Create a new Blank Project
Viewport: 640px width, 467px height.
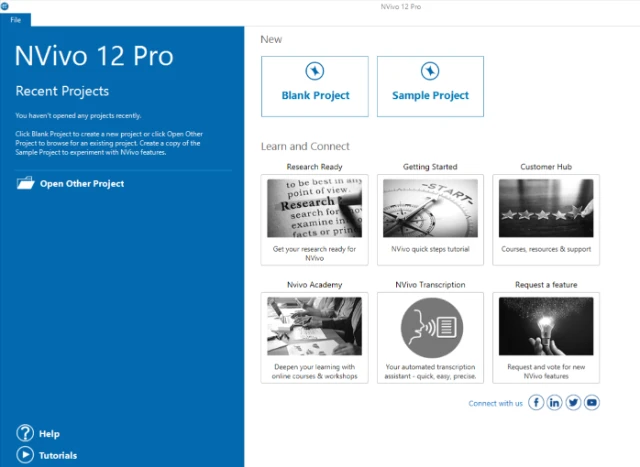(315, 86)
